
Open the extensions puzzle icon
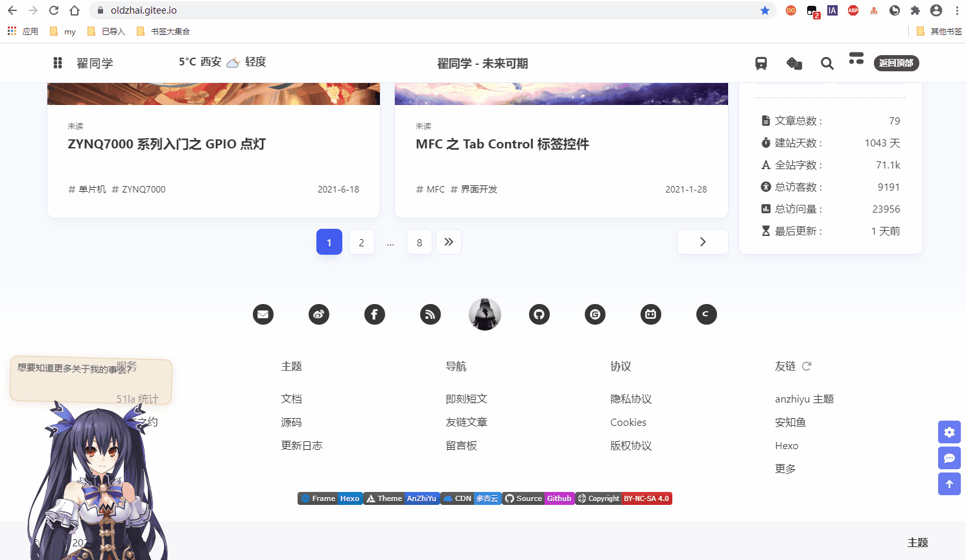[x=915, y=10]
